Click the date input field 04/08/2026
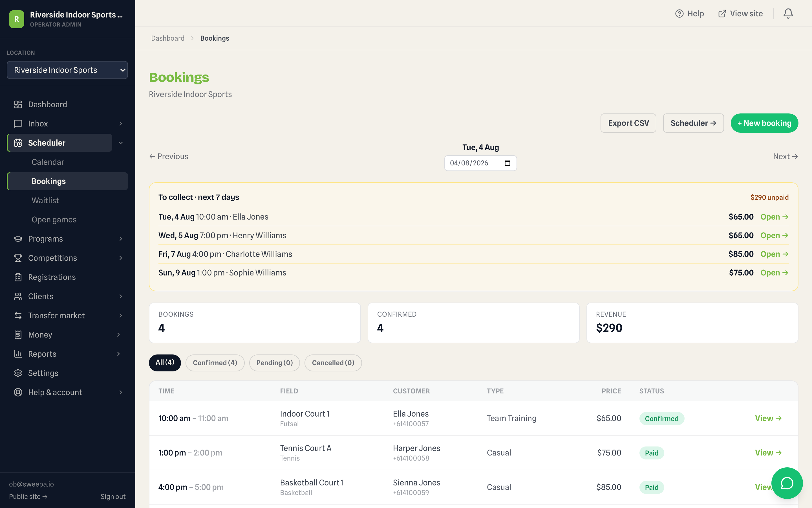This screenshot has height=508, width=812. [x=480, y=163]
